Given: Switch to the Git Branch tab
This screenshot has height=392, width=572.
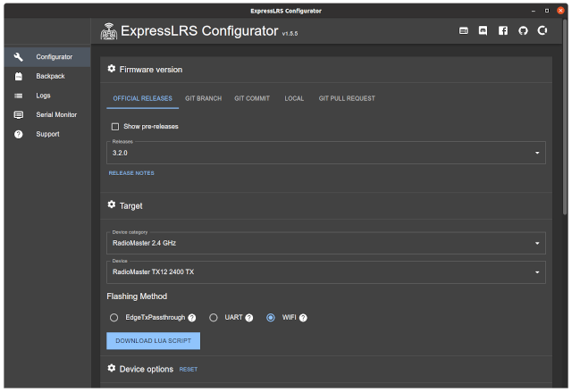Looking at the screenshot, I should pos(203,98).
